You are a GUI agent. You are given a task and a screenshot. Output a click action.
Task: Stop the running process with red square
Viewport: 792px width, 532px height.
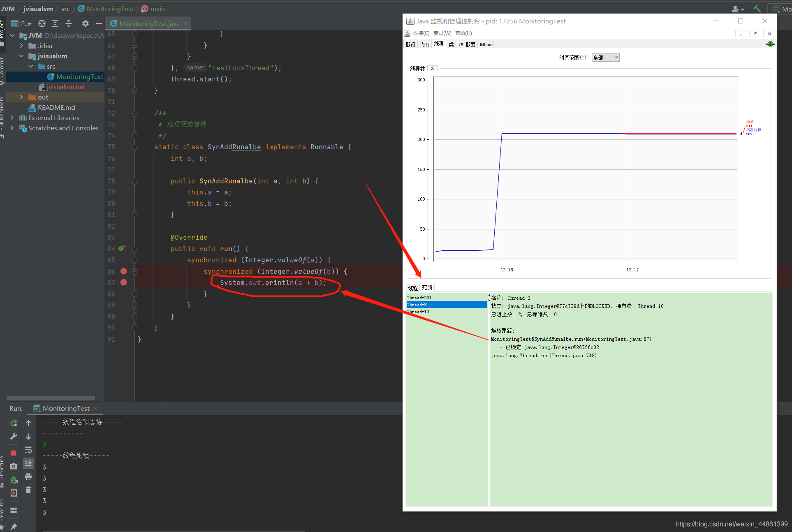14,453
